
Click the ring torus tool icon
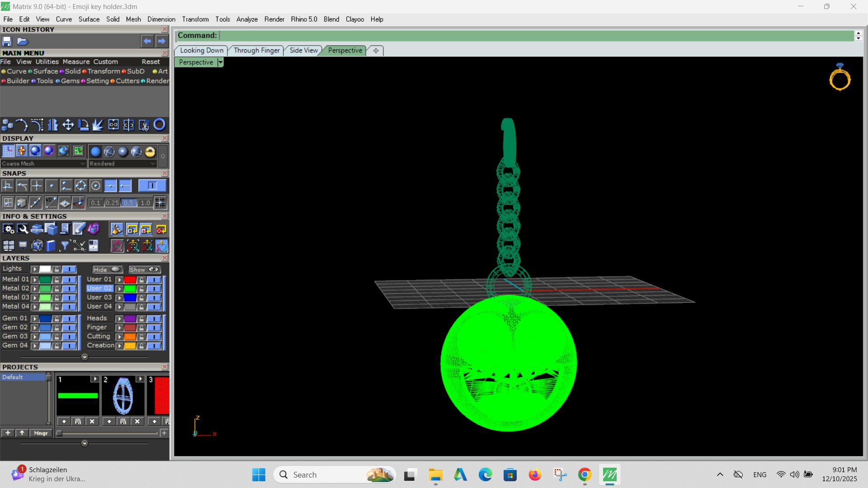[x=159, y=125]
